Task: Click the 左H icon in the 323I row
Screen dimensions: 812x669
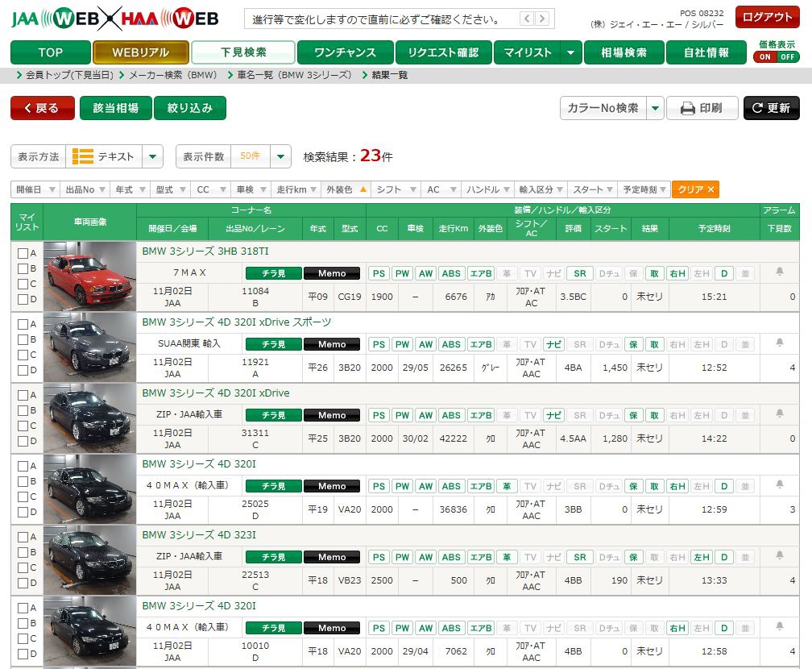Action: click(x=701, y=558)
